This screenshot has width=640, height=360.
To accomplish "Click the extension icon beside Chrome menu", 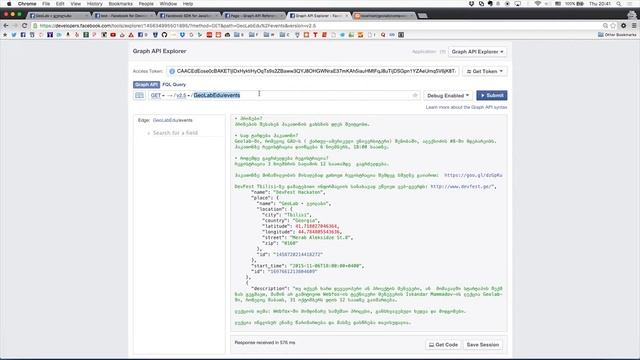I will pyautogui.click(x=624, y=25).
